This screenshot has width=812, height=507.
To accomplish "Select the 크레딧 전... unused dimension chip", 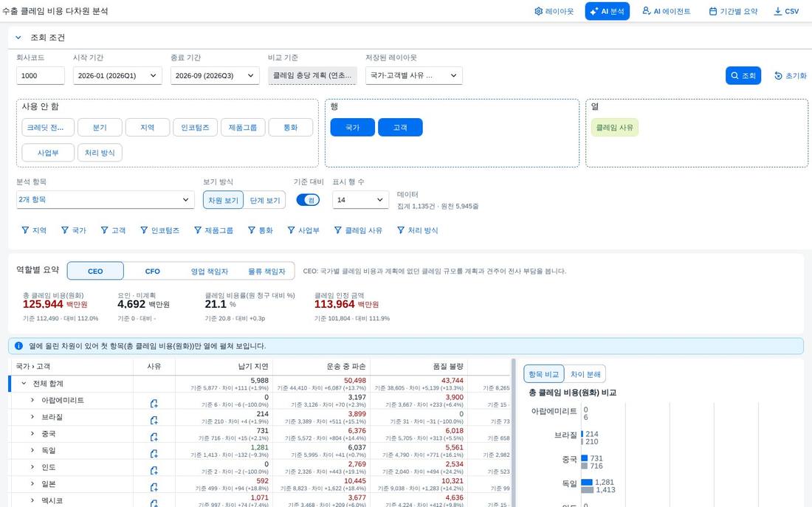I will coord(48,128).
